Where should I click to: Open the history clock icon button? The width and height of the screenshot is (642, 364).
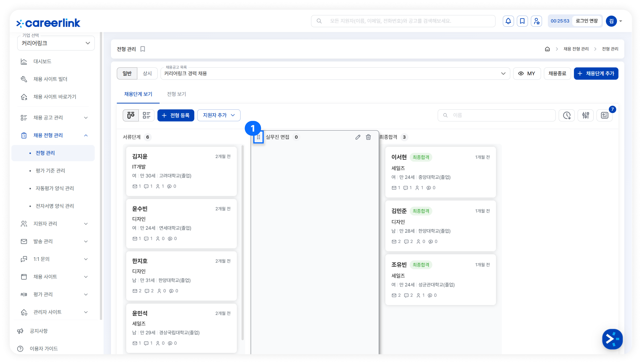(x=567, y=115)
